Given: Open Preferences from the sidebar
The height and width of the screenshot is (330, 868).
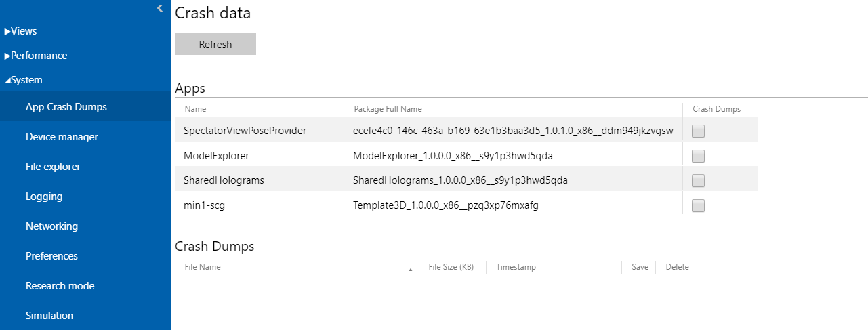Looking at the screenshot, I should [x=51, y=256].
